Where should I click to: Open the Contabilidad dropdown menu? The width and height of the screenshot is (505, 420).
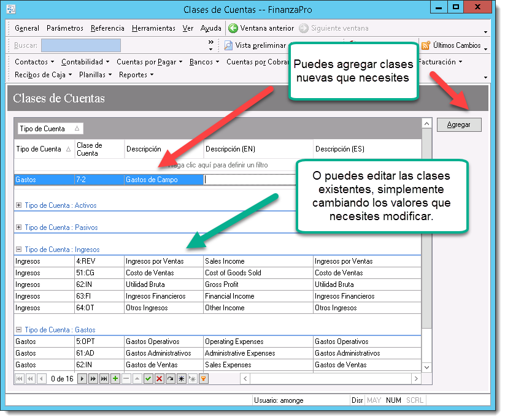[85, 62]
